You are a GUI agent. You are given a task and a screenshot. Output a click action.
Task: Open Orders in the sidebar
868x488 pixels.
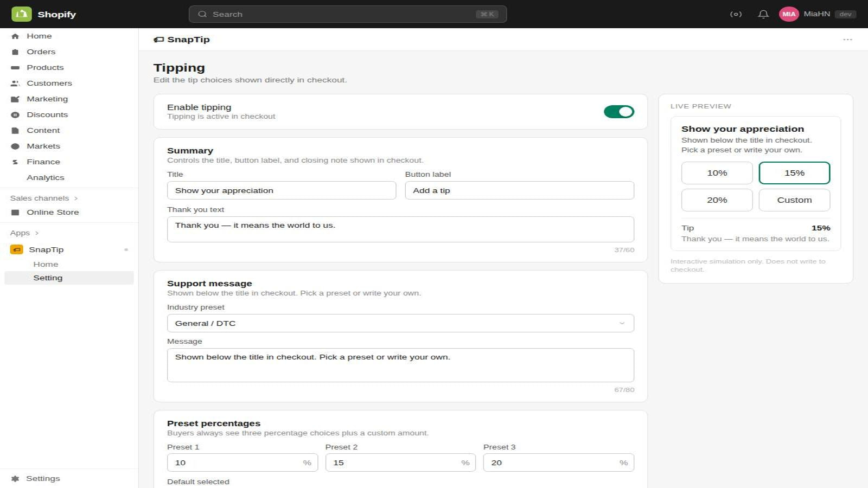[x=41, y=52]
